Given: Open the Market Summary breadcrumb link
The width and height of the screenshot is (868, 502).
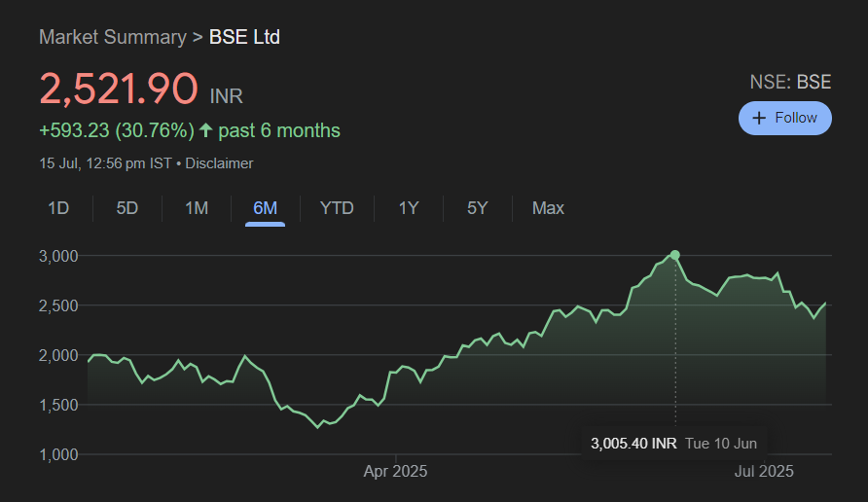Looking at the screenshot, I should [x=112, y=37].
